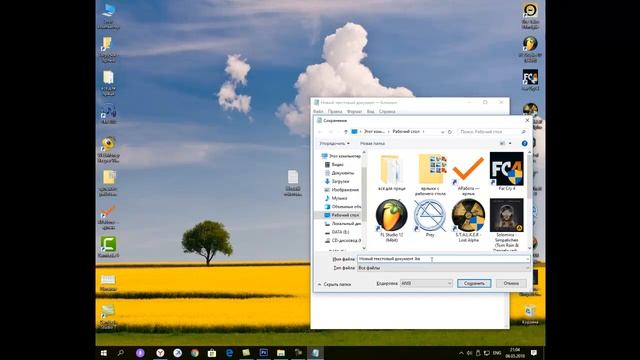Select Объемные объекты in navigation tree
Viewport: 640px width, 360px height.
(x=342, y=207)
